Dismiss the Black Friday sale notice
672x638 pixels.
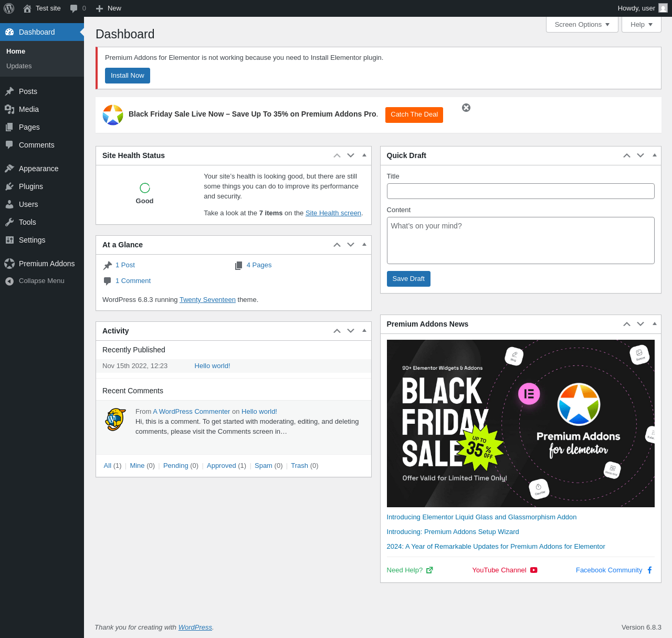466,108
